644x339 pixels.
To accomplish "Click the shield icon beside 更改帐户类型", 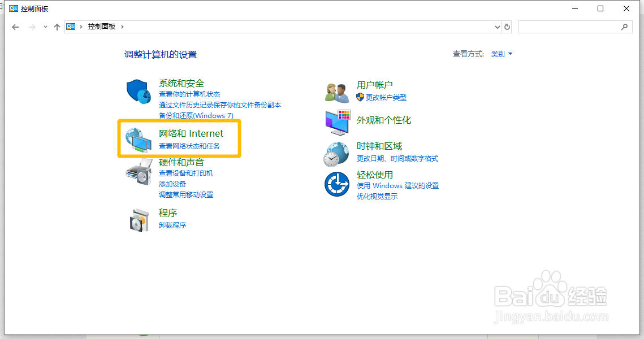I will 360,97.
